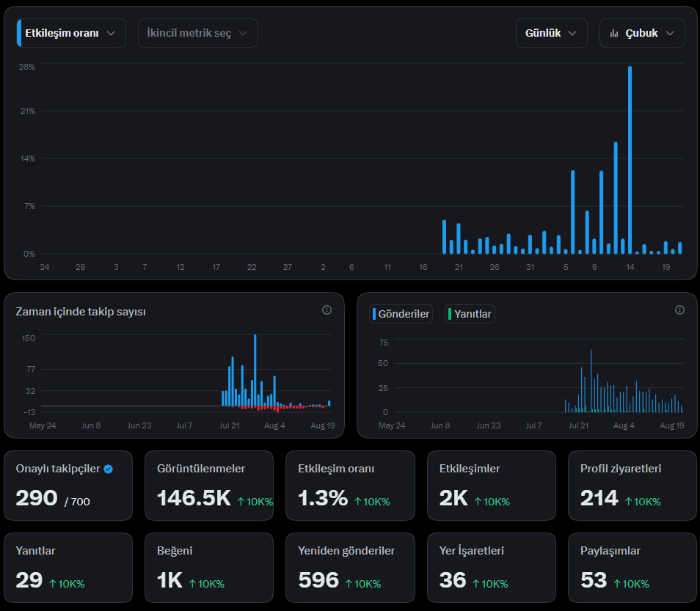Click the blue indicator on Etkileşim oranı

[19, 33]
